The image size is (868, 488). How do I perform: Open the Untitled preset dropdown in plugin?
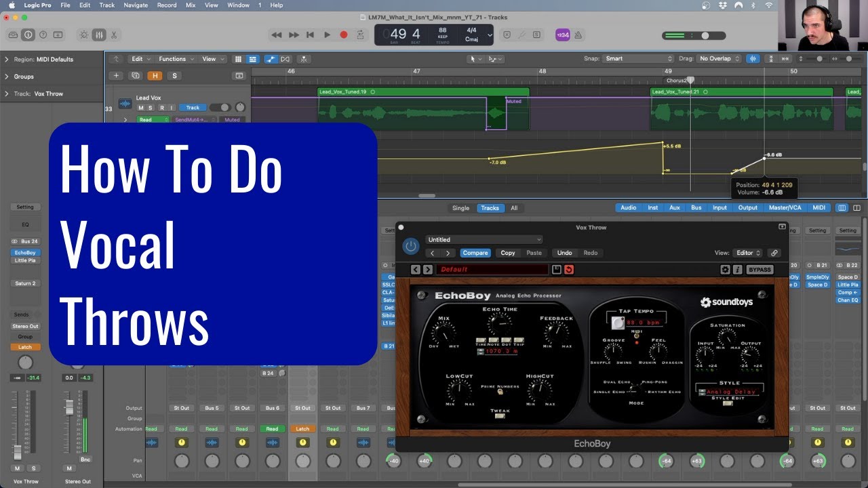pos(484,239)
